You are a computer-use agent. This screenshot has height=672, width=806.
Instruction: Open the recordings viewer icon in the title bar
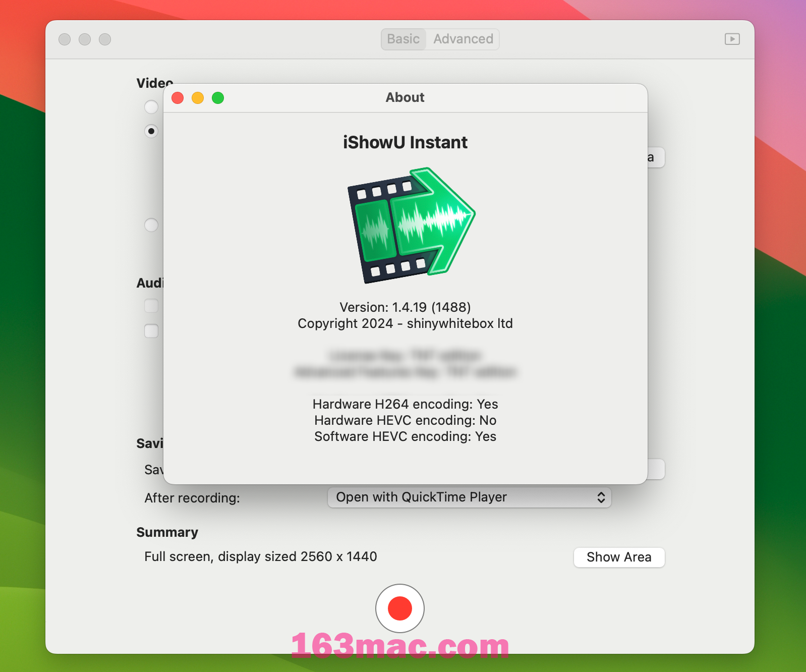(732, 39)
